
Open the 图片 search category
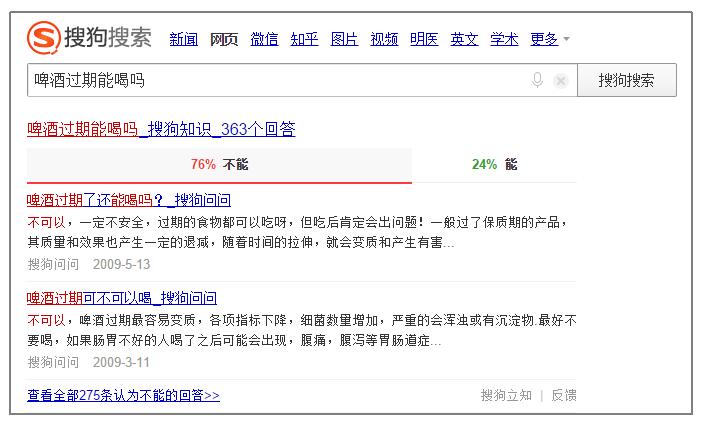[344, 39]
